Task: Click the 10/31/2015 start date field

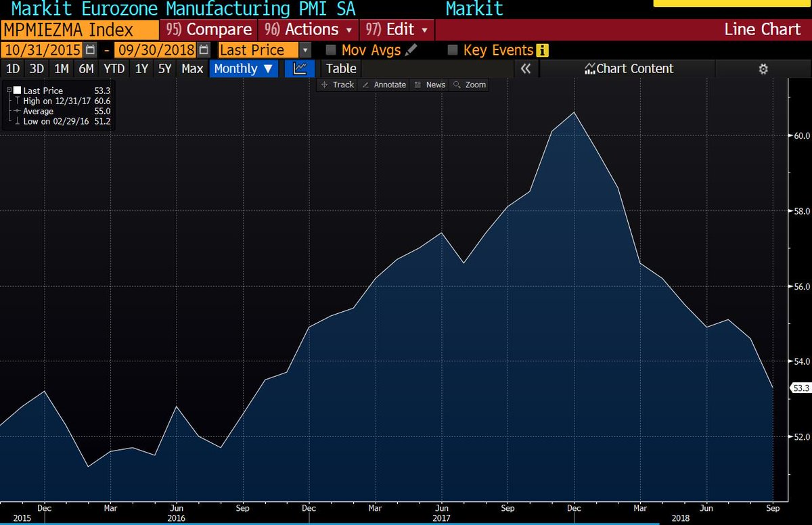Action: click(42, 50)
